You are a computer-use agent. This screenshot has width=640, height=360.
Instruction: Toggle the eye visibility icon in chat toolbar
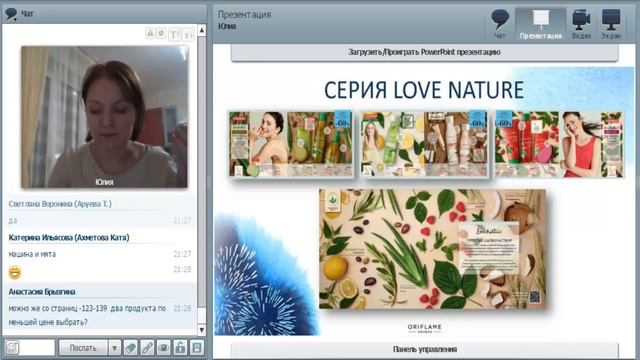pos(164,348)
